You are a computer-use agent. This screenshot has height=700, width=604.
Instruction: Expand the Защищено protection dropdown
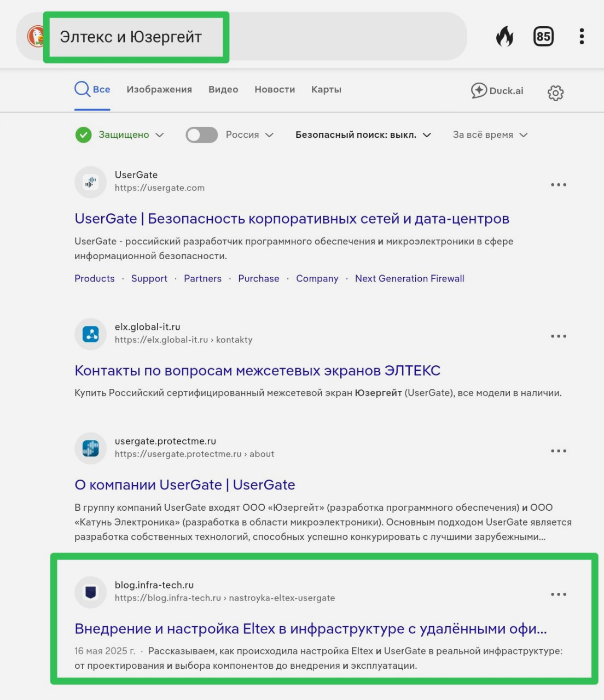(124, 135)
